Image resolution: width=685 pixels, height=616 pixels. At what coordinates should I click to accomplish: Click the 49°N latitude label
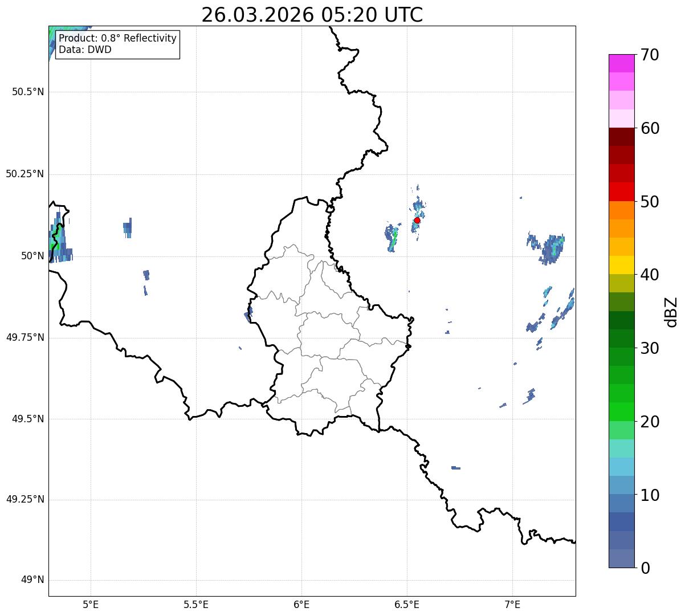[32, 580]
